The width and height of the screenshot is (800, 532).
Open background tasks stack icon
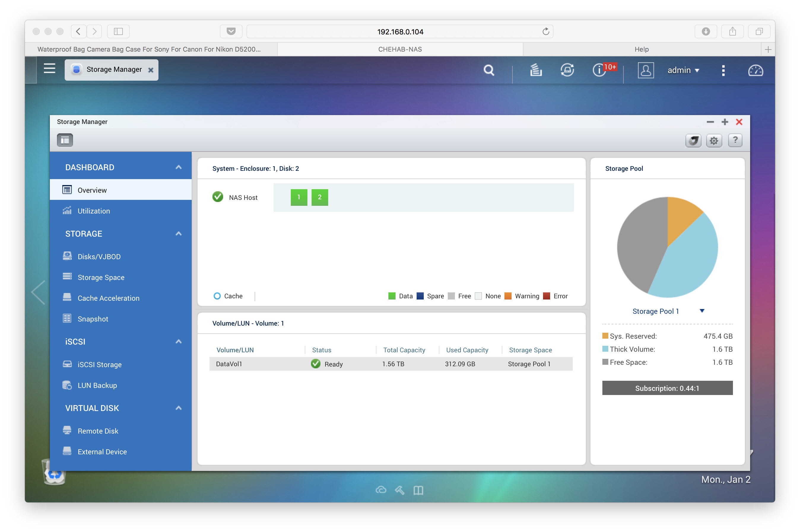(x=536, y=70)
